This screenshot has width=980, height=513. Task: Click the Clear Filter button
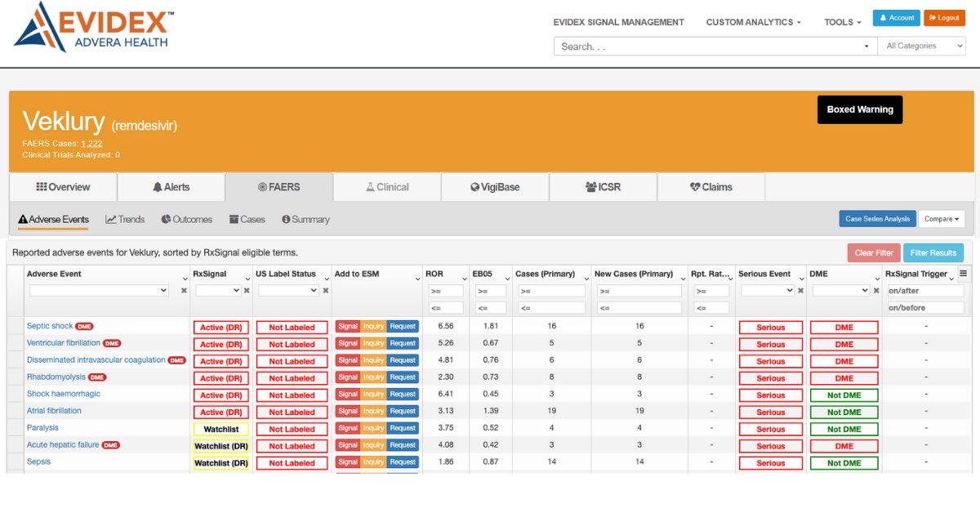[x=874, y=253]
